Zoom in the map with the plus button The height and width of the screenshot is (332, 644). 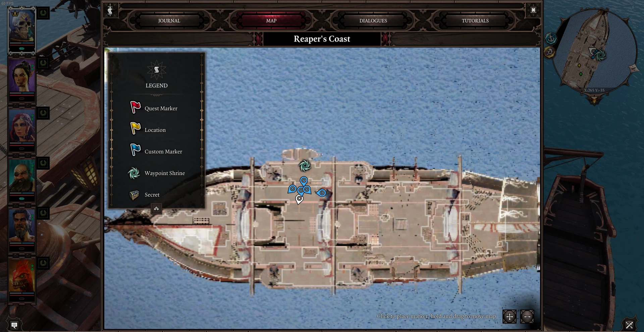click(x=509, y=316)
